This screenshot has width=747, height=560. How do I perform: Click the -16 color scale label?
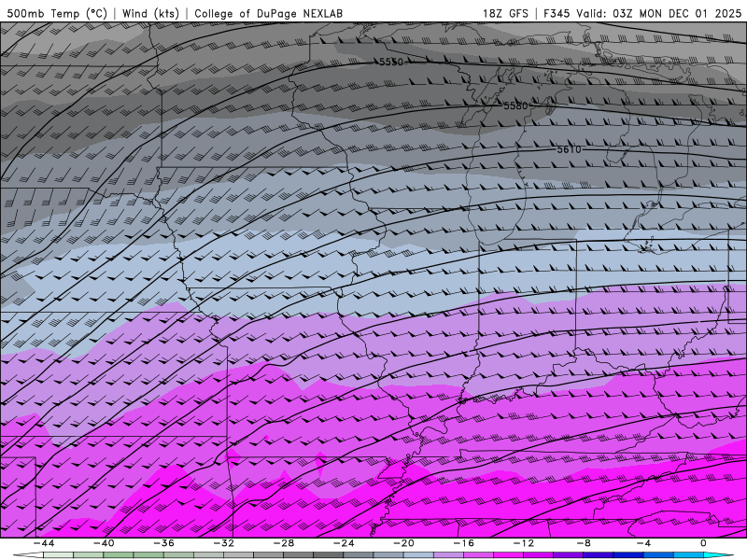(464, 543)
